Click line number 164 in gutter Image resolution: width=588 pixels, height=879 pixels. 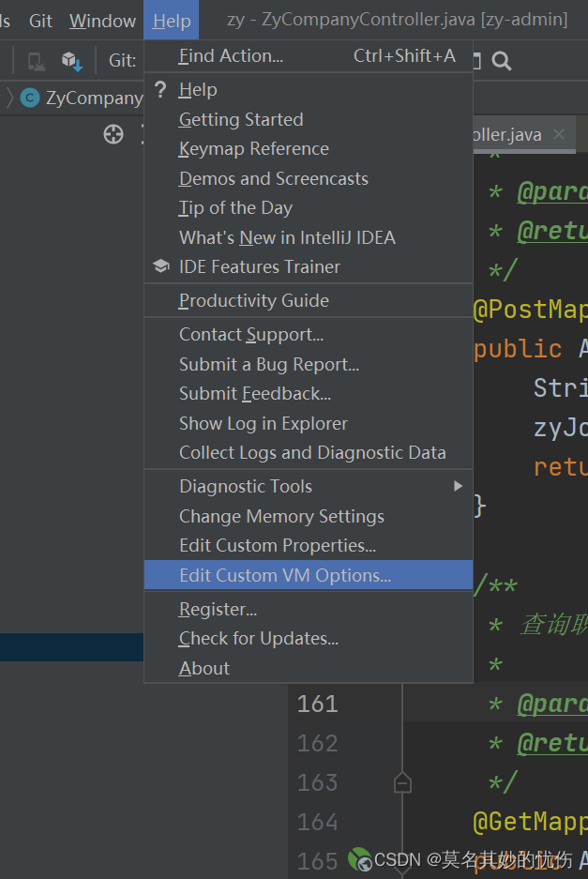(317, 823)
